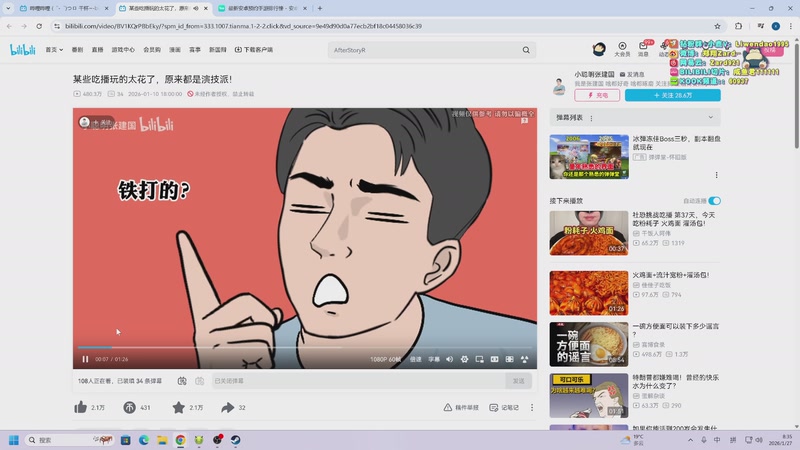Click the header search input field
The width and height of the screenshot is (800, 450).
click(426, 50)
